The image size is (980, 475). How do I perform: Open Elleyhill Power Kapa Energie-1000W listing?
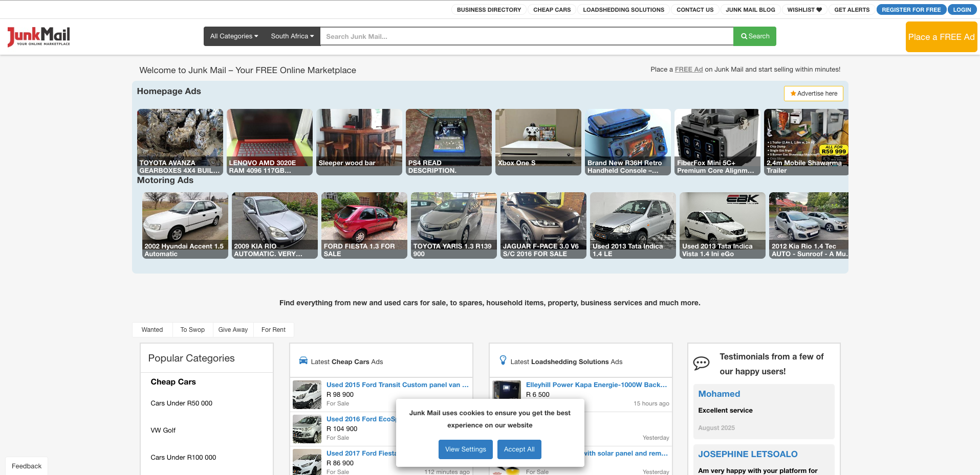(x=597, y=385)
